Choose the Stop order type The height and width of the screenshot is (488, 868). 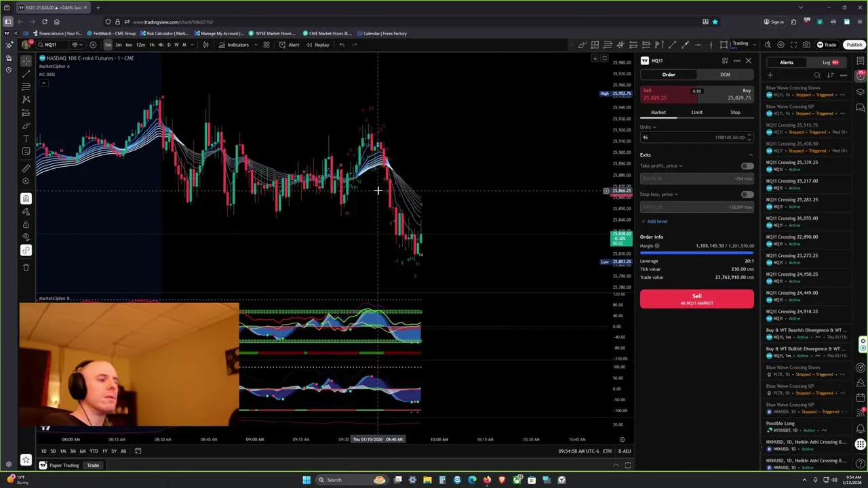735,112
